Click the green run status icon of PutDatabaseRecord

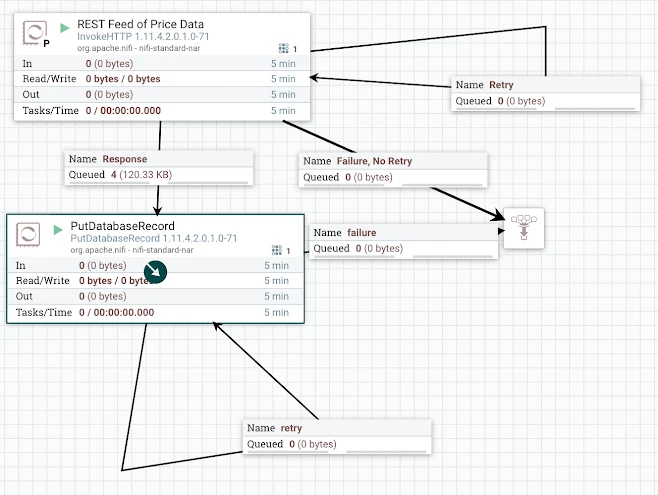pyautogui.click(x=58, y=229)
